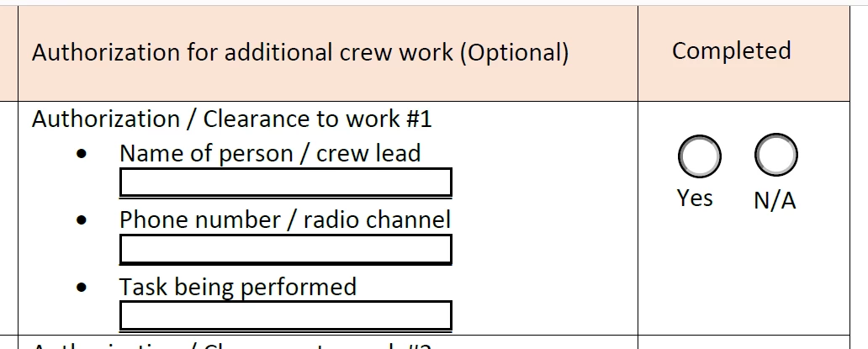Click the Yes label under the radio button
This screenshot has height=349, width=868.
(x=695, y=198)
